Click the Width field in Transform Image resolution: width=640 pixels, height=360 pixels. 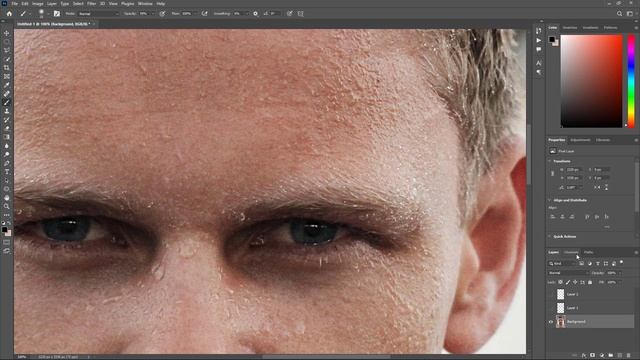pos(573,169)
